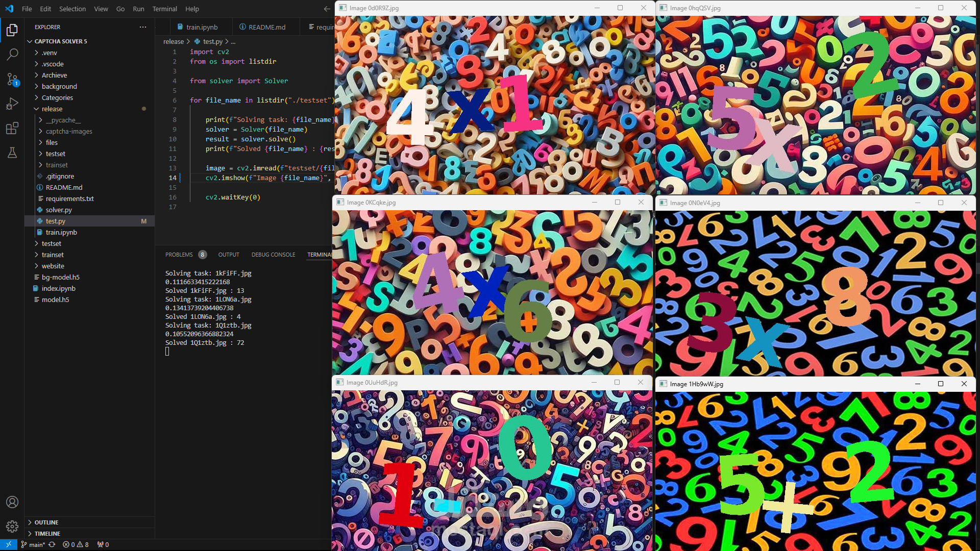Open More Actions in the Explorer header
This screenshot has height=551, width=980.
pos(143,27)
